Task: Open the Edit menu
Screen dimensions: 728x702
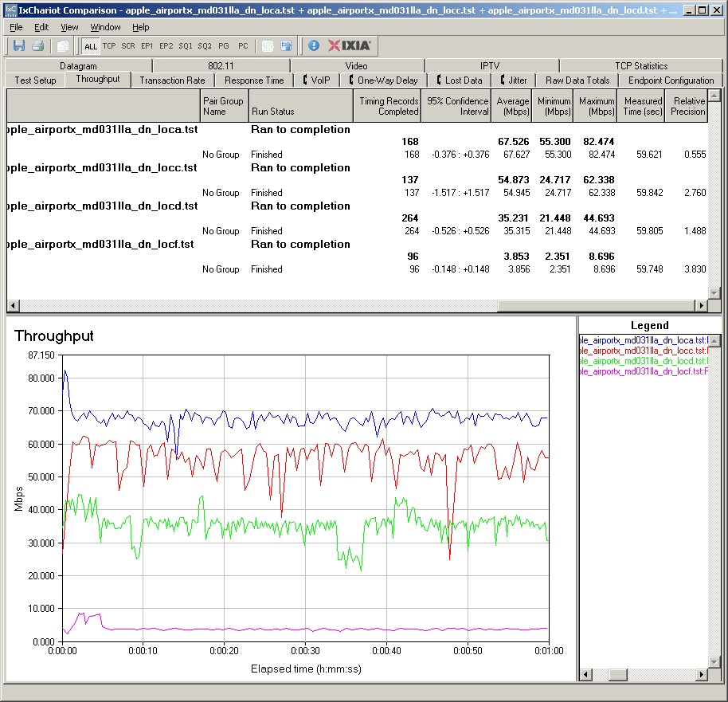Action: pyautogui.click(x=41, y=27)
